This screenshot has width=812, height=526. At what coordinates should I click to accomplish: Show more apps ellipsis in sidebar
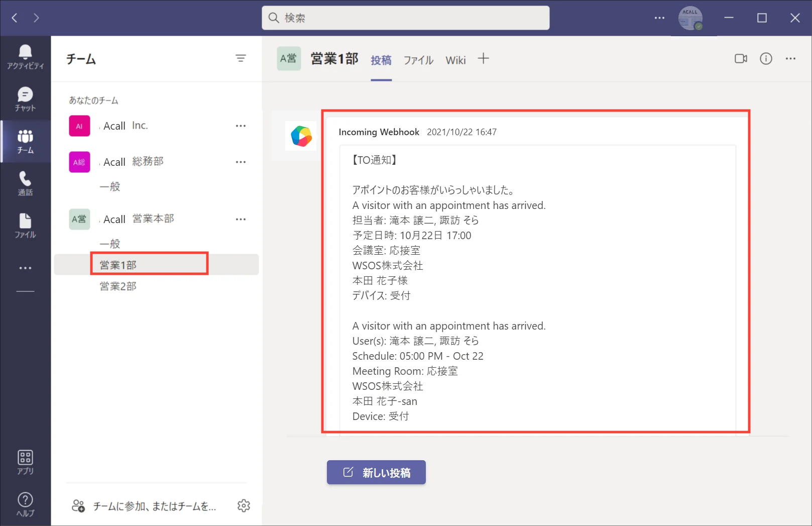point(25,268)
